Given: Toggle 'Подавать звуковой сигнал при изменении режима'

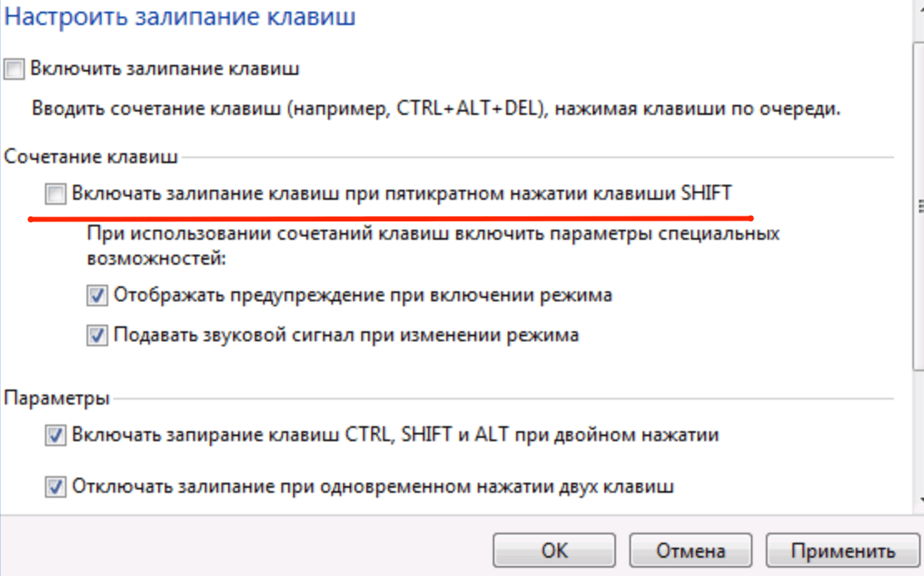Looking at the screenshot, I should 97,335.
